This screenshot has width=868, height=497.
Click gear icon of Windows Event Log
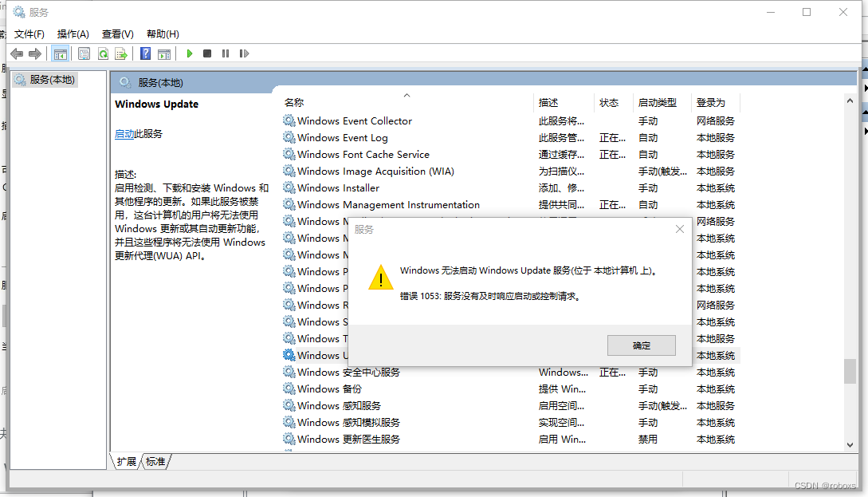289,137
